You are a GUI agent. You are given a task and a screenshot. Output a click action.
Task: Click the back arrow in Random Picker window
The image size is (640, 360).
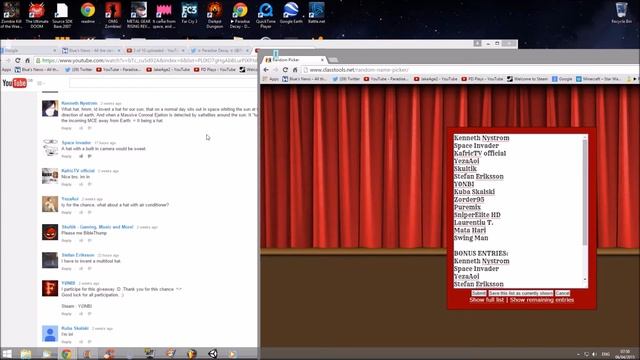266,70
